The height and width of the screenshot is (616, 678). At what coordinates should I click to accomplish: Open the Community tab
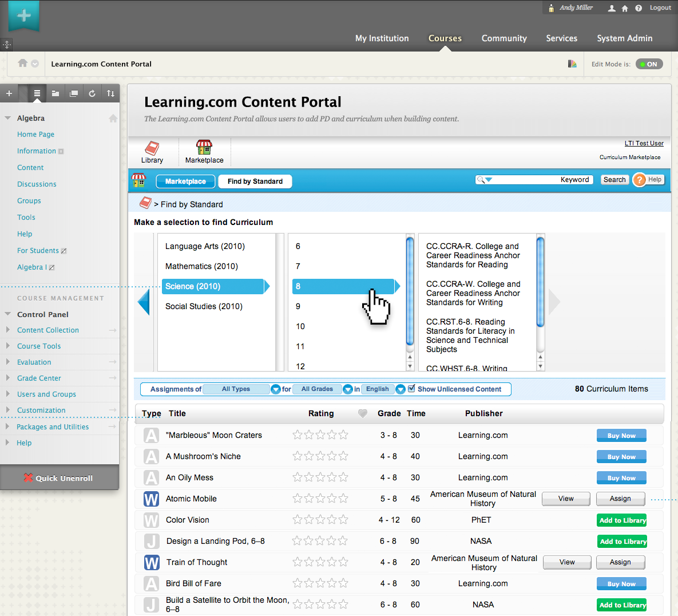pos(504,38)
